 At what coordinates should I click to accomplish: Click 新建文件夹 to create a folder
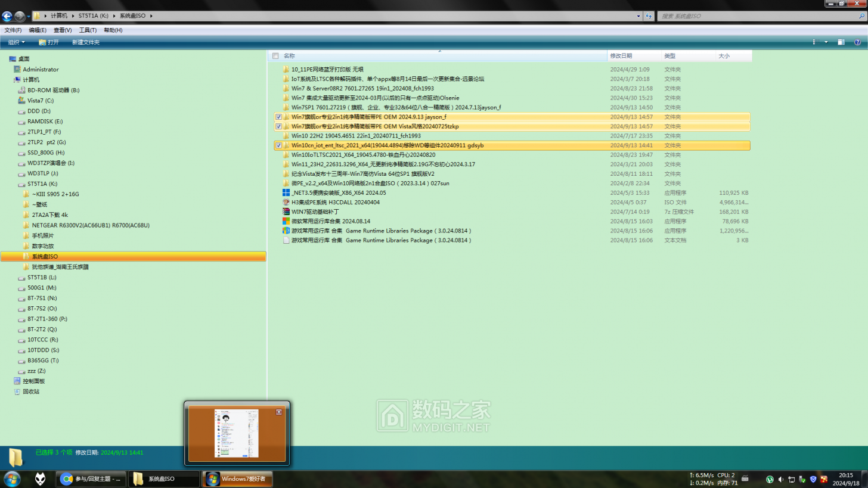click(86, 42)
